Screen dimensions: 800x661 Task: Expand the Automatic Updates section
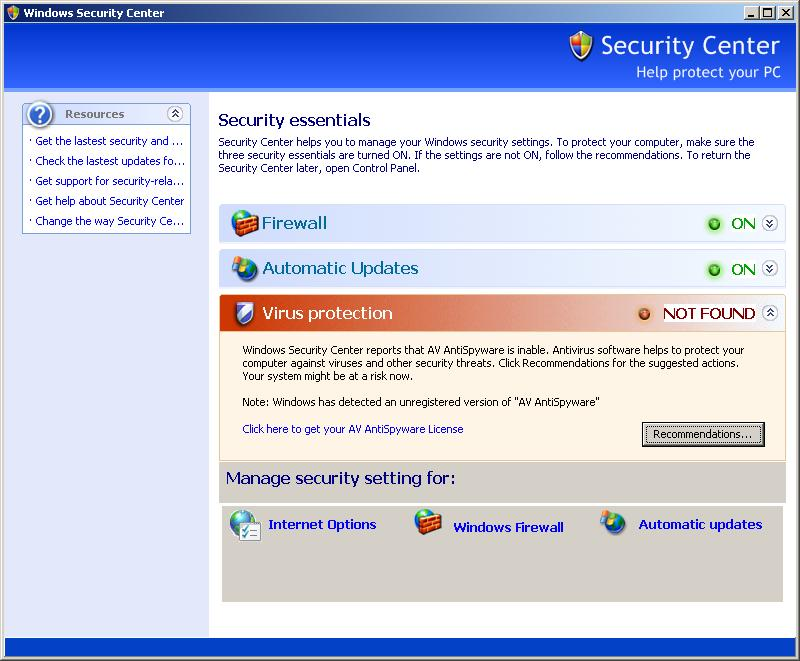click(x=770, y=268)
